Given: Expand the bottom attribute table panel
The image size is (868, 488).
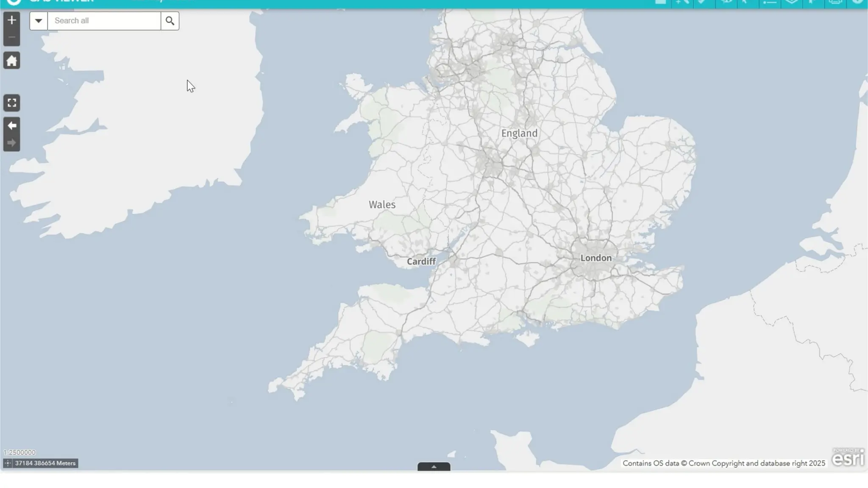Looking at the screenshot, I should 434,466.
